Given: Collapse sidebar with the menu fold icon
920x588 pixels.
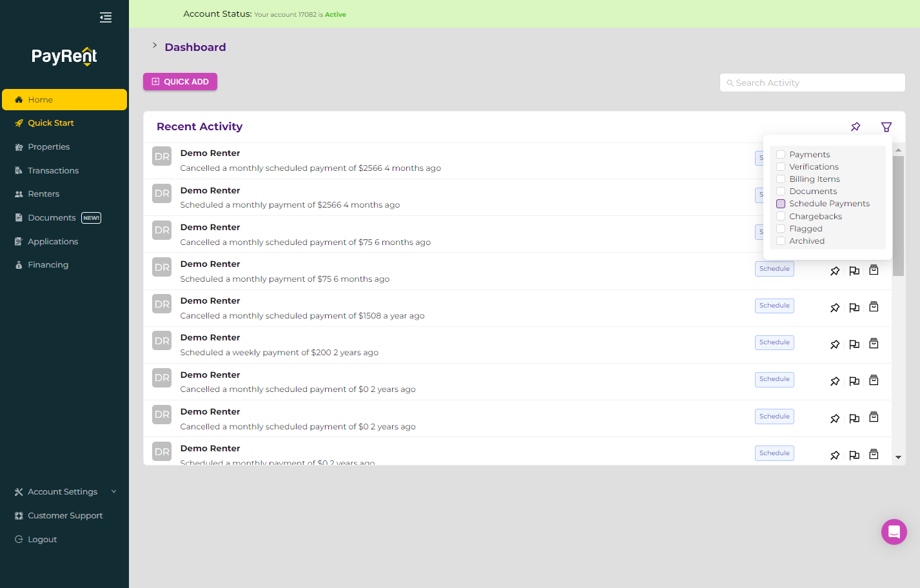Looking at the screenshot, I should coord(106,17).
